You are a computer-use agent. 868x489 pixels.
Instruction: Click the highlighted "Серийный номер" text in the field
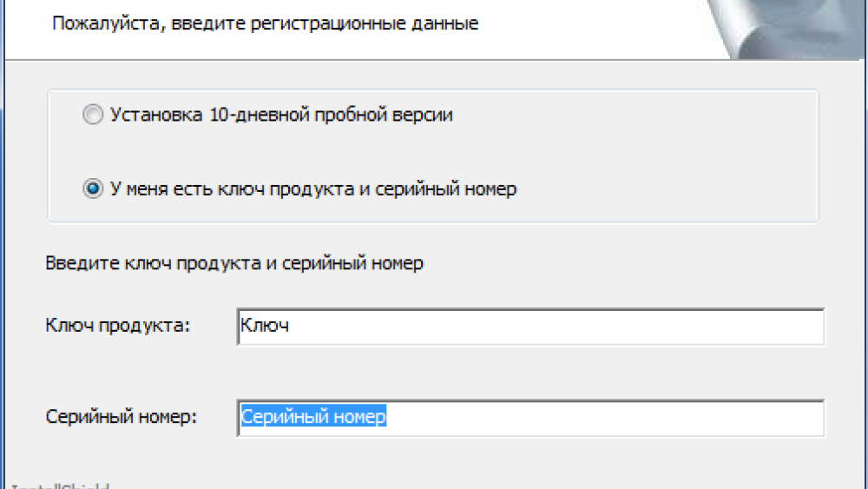(x=313, y=418)
